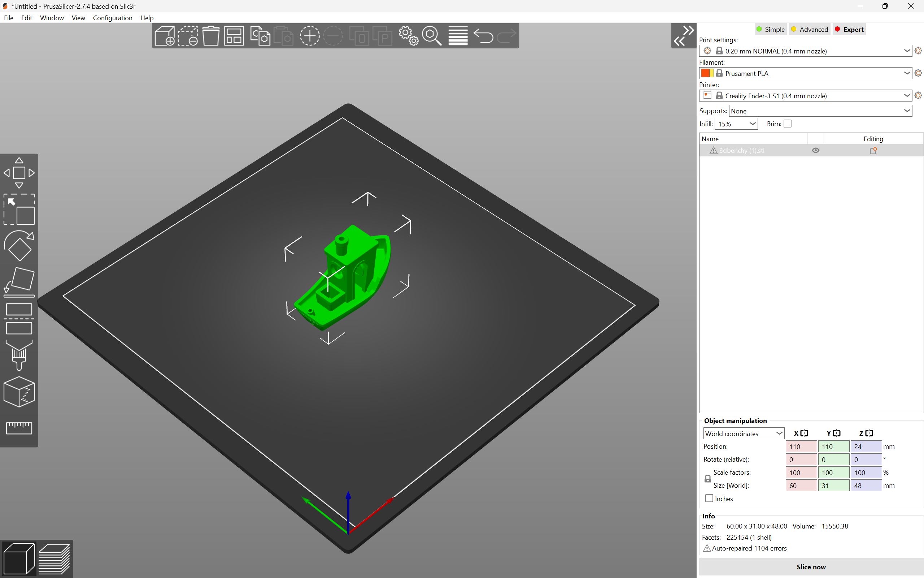
Task: Open the Print settings preset dropdown
Action: (806, 51)
